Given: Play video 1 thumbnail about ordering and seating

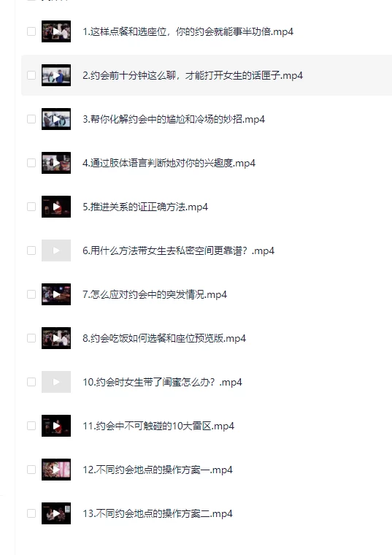Looking at the screenshot, I should (x=56, y=31).
